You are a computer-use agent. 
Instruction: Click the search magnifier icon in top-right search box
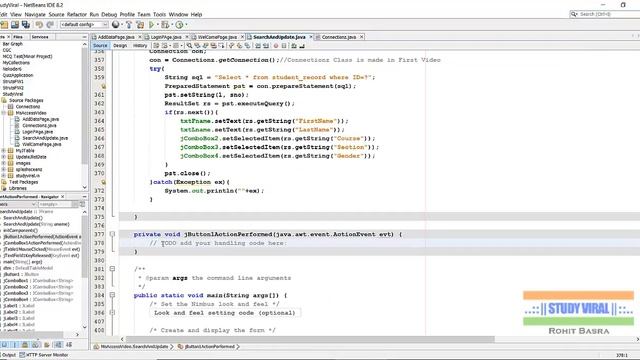(x=574, y=14)
